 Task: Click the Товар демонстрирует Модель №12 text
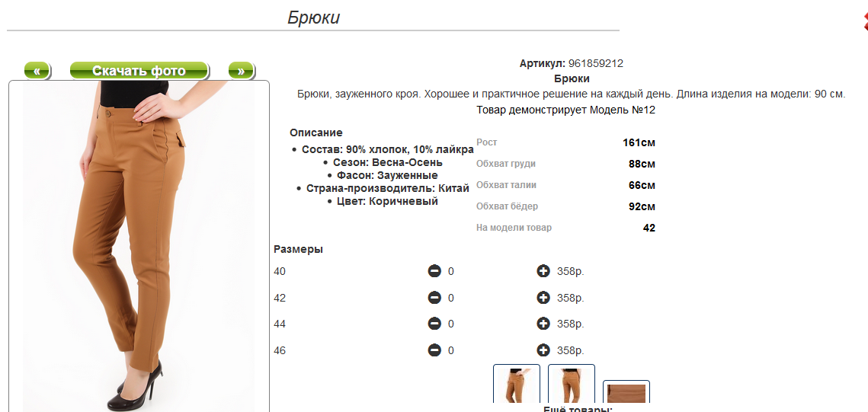tap(565, 110)
